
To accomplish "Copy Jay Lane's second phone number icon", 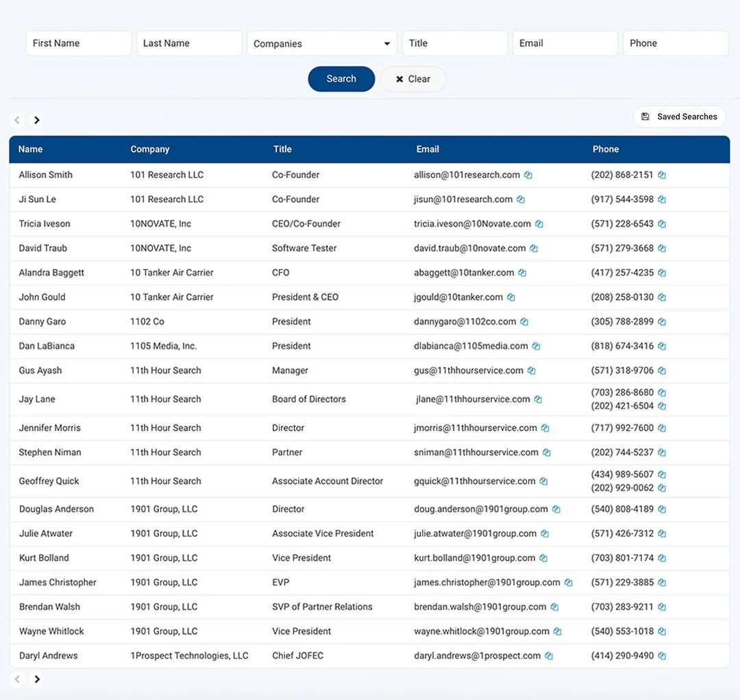I will 661,406.
